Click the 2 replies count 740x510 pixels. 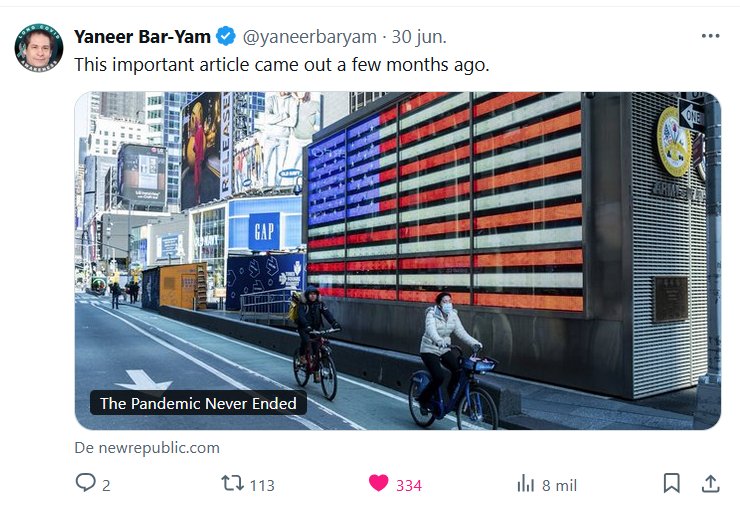(x=106, y=485)
